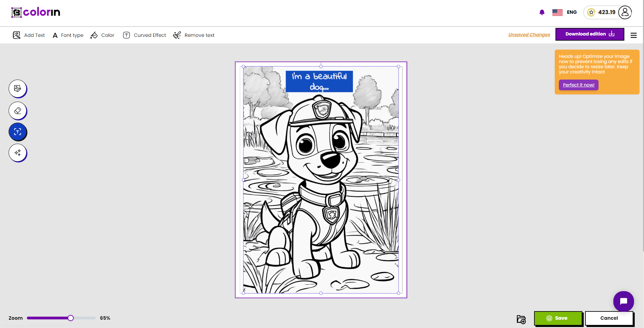The width and height of the screenshot is (644, 328).
Task: Click the bottom-center resize handle of selection
Action: pos(321,293)
